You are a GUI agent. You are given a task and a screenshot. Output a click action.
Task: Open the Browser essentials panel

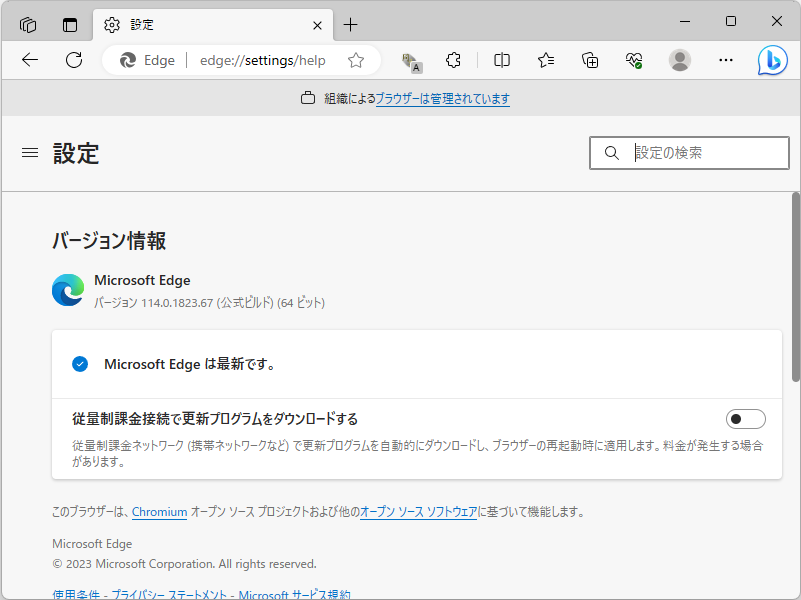tap(633, 60)
